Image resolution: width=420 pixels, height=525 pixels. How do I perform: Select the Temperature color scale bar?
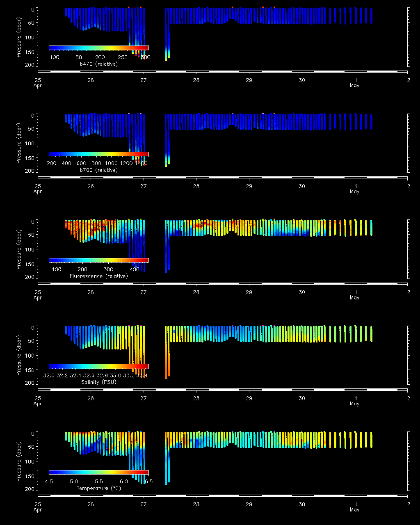98,472
